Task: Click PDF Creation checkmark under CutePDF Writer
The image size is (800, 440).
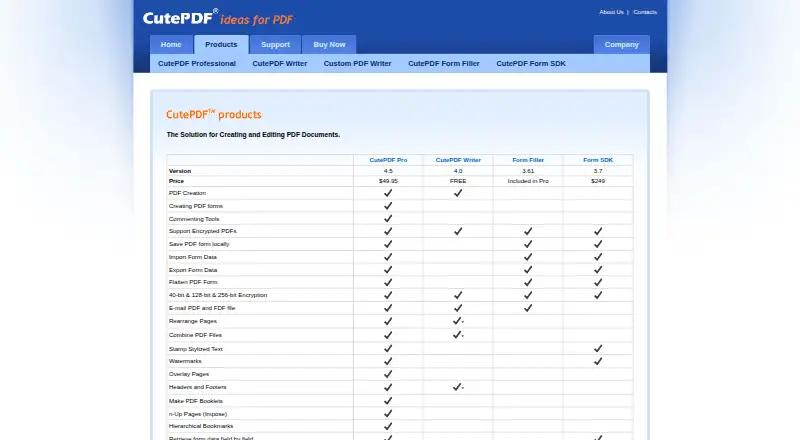Action: [x=458, y=193]
